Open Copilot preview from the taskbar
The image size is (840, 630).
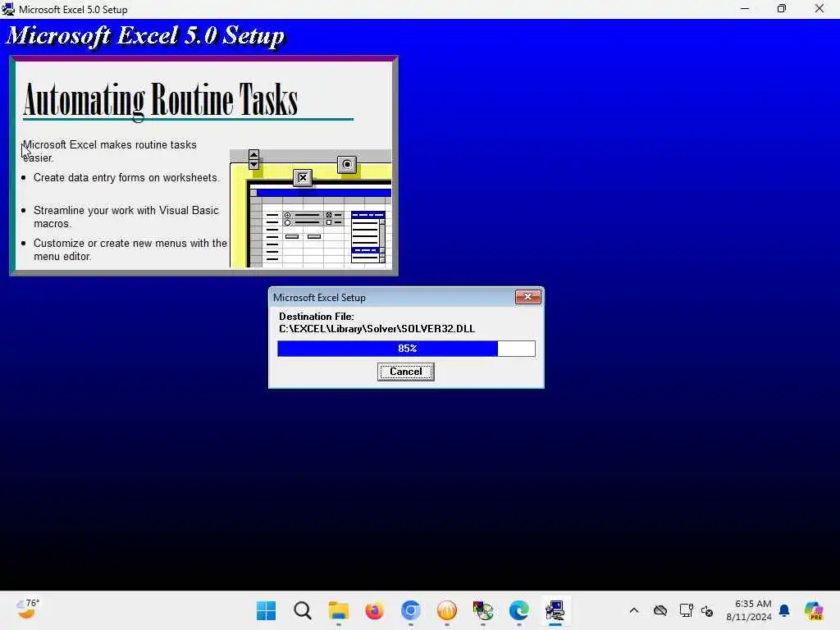pyautogui.click(x=814, y=610)
